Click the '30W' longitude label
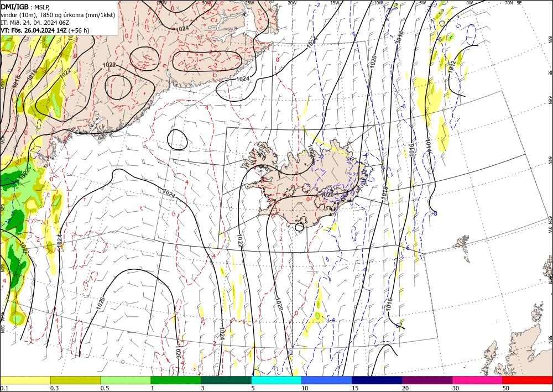 pos(206,3)
